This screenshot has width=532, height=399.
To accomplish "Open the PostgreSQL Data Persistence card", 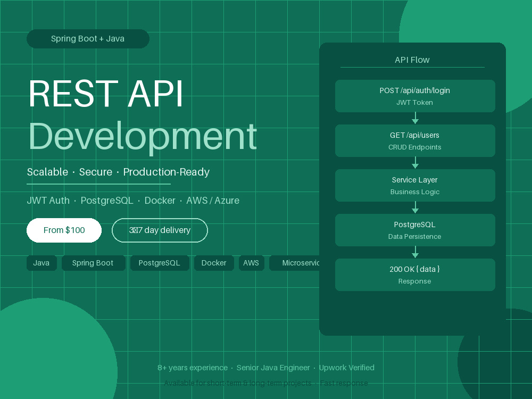I will click(x=415, y=230).
